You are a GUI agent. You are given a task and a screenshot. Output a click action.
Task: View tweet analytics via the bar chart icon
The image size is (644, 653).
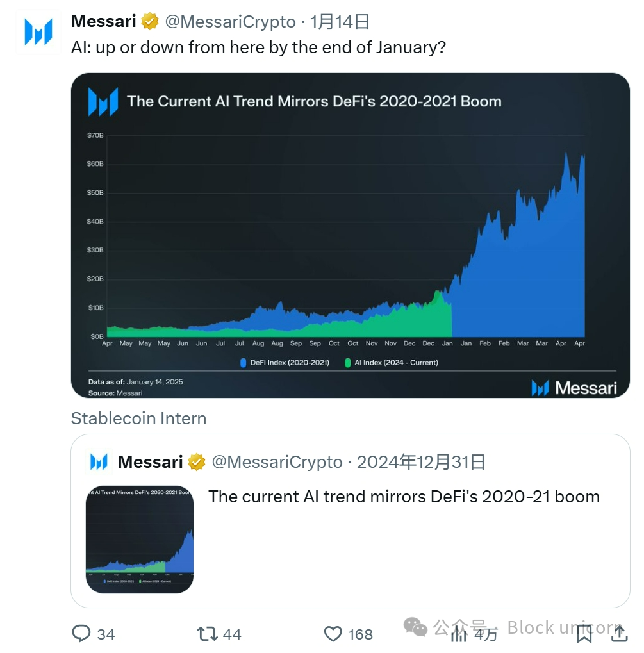(x=459, y=634)
